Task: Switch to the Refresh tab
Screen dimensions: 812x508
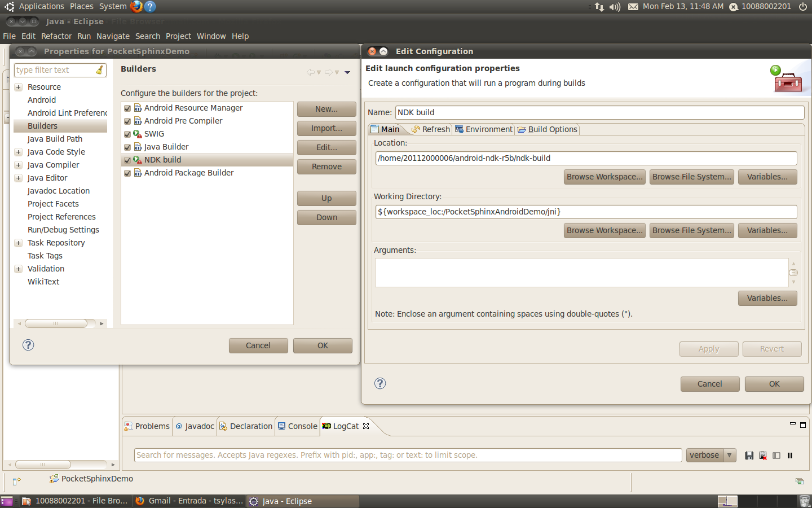Action: 431,129
